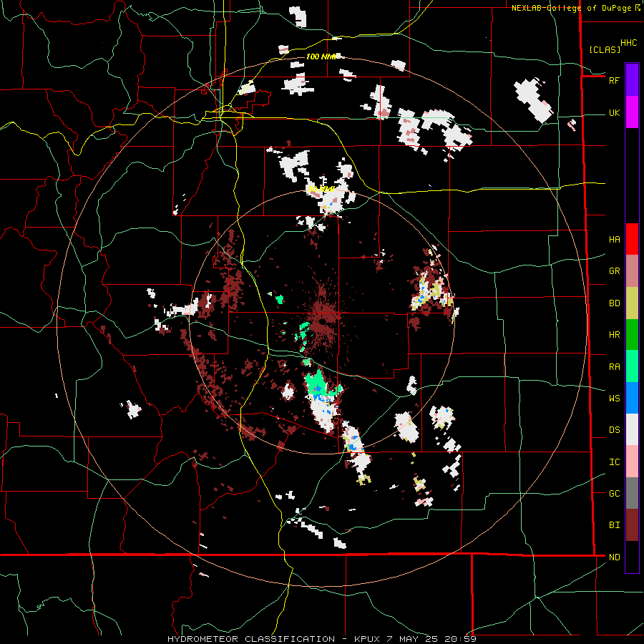Click the 'RF' legend label text
Screen dimensions: 644x644
click(614, 80)
